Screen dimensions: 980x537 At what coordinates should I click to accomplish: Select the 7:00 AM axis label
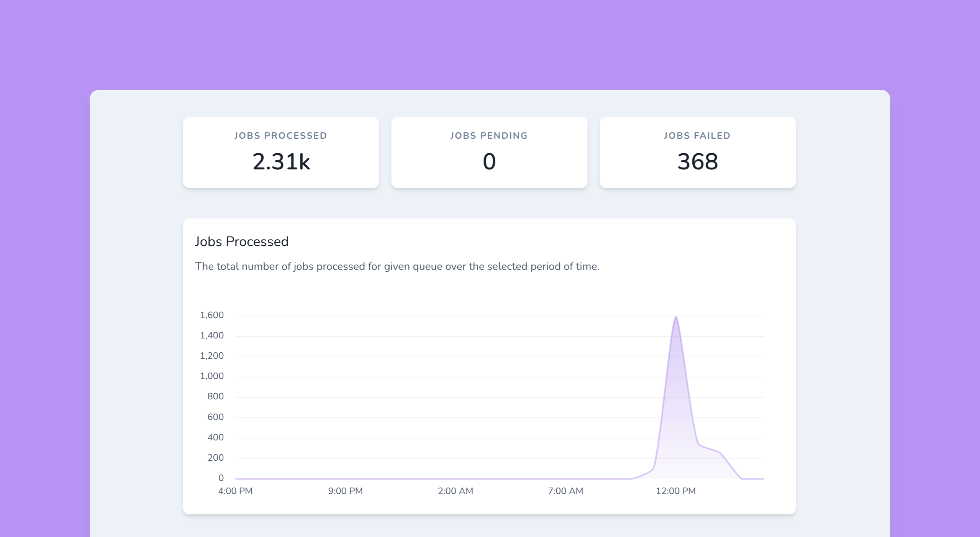click(565, 491)
